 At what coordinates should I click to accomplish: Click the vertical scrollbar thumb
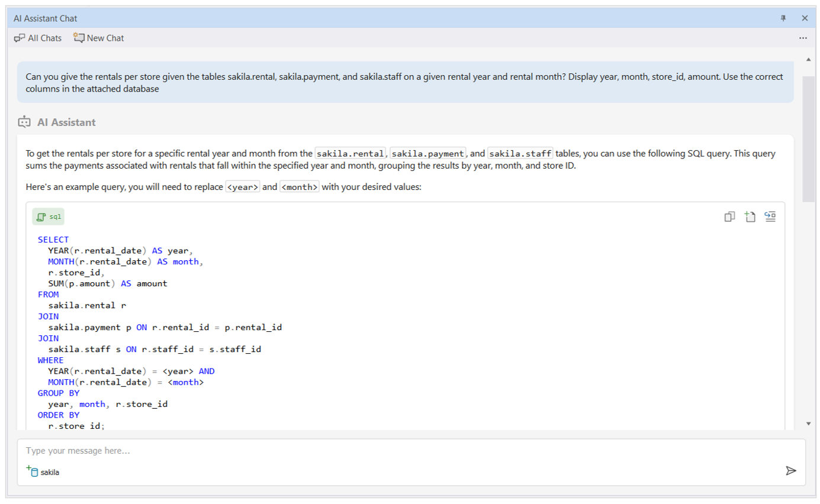click(809, 139)
